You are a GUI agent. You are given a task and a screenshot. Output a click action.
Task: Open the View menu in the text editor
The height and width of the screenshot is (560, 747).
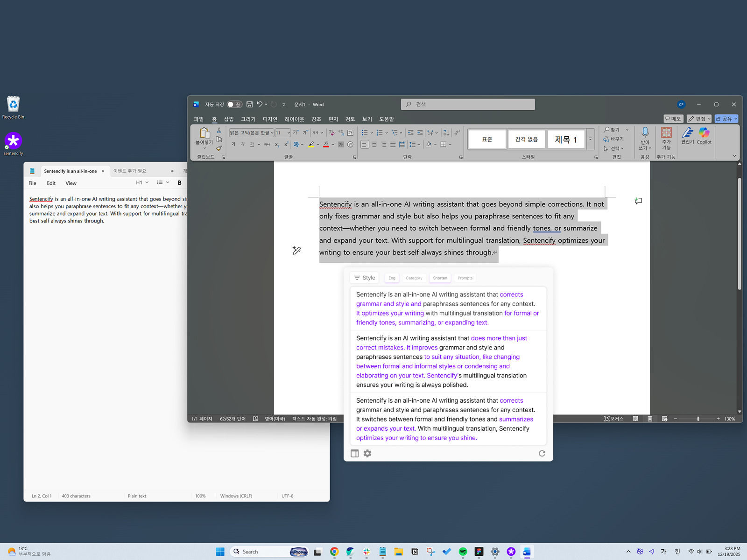pos(70,183)
